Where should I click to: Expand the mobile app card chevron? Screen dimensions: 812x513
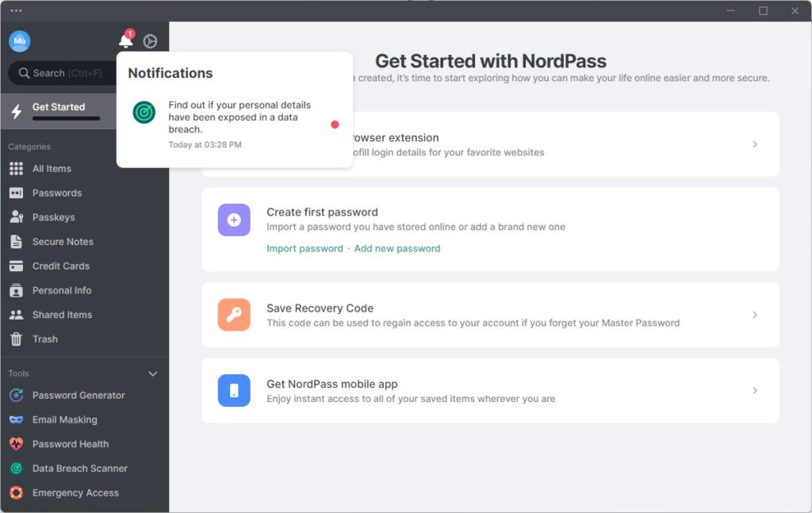click(755, 390)
